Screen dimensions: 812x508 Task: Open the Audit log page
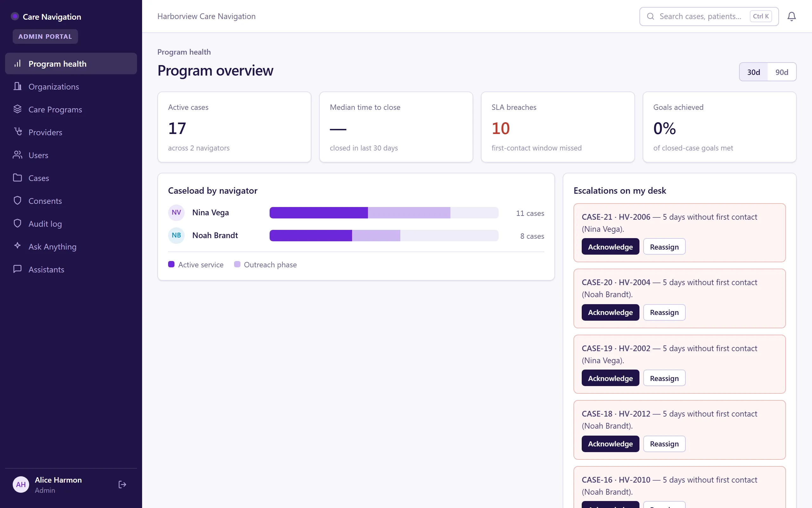(71, 224)
